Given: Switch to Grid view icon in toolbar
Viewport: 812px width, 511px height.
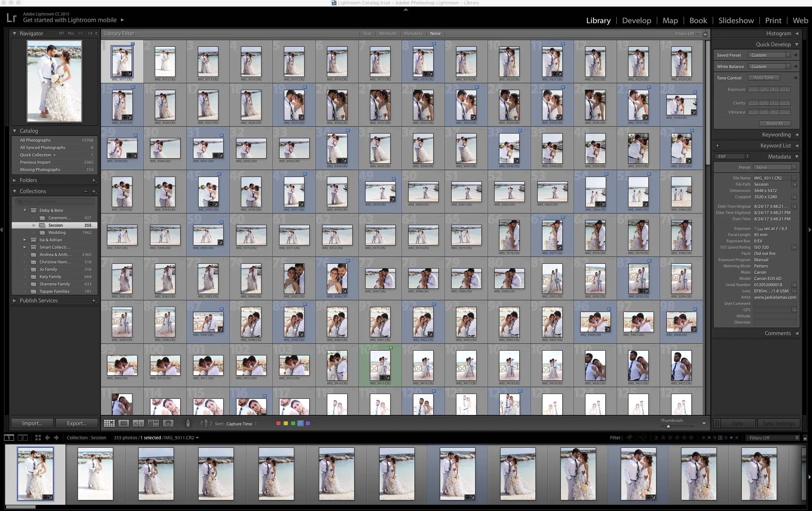Looking at the screenshot, I should tap(109, 423).
